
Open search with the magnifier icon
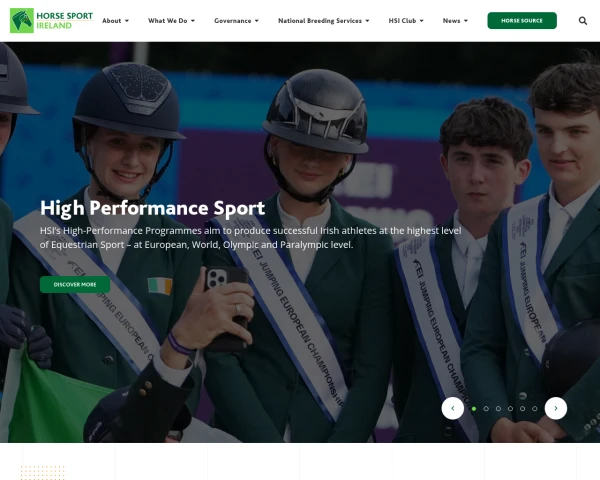(582, 21)
